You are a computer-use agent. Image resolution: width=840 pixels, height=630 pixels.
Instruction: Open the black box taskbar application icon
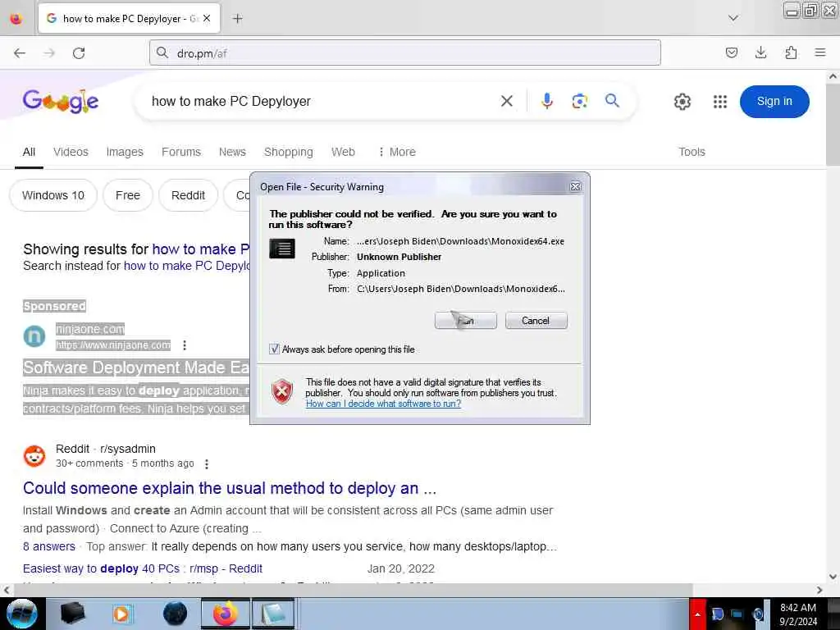click(72, 614)
